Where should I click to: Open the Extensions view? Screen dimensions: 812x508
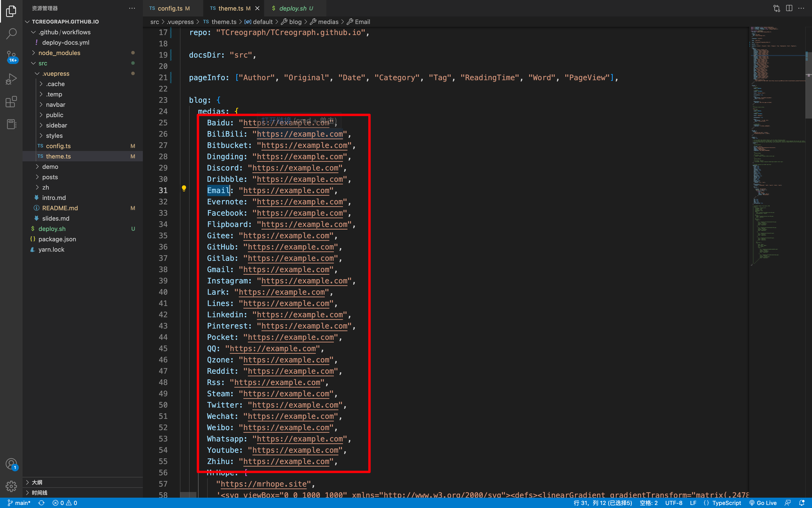click(11, 101)
